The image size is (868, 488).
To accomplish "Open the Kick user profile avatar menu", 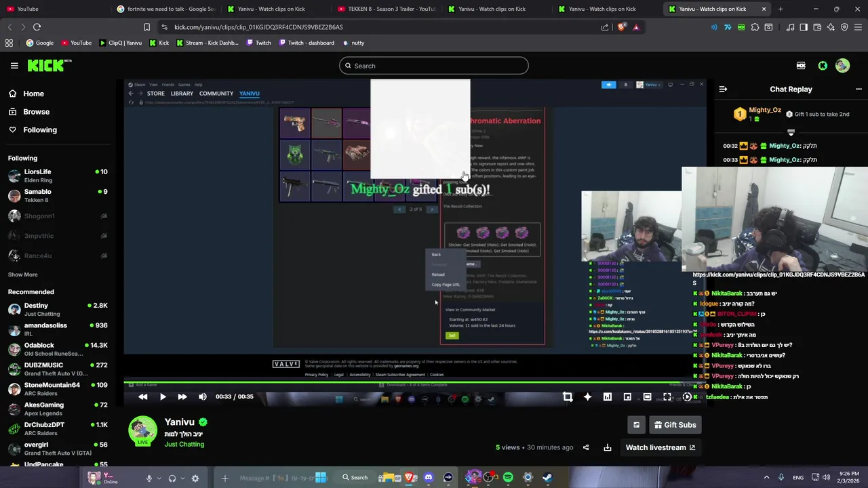I will [842, 66].
